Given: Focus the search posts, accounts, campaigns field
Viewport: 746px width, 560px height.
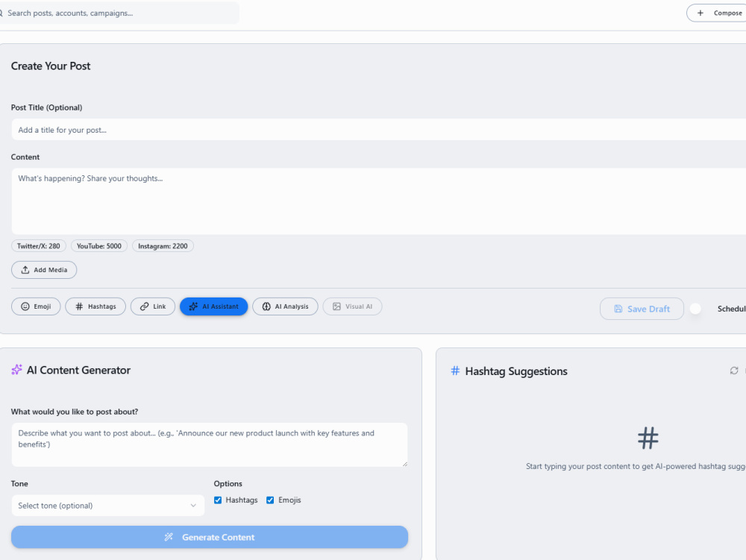Looking at the screenshot, I should [119, 13].
